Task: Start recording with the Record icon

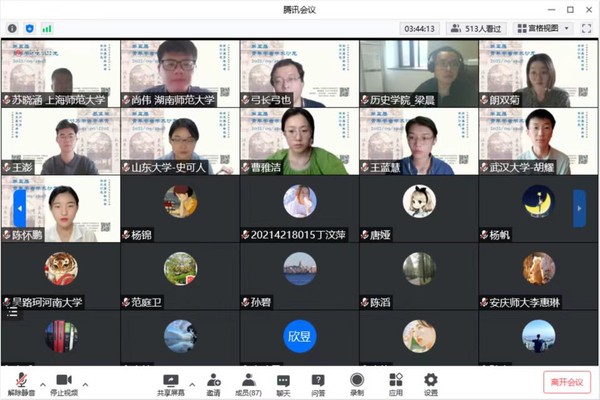Action: point(357,381)
